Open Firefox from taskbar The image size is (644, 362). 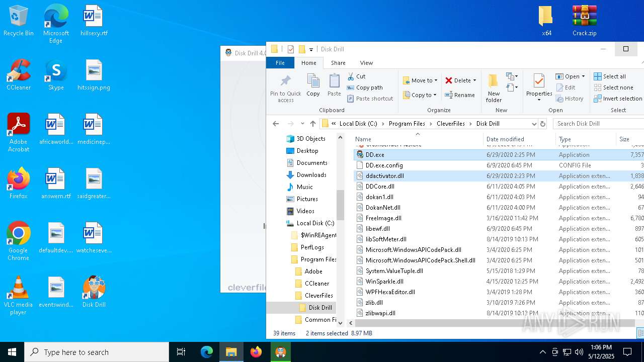(x=256, y=352)
